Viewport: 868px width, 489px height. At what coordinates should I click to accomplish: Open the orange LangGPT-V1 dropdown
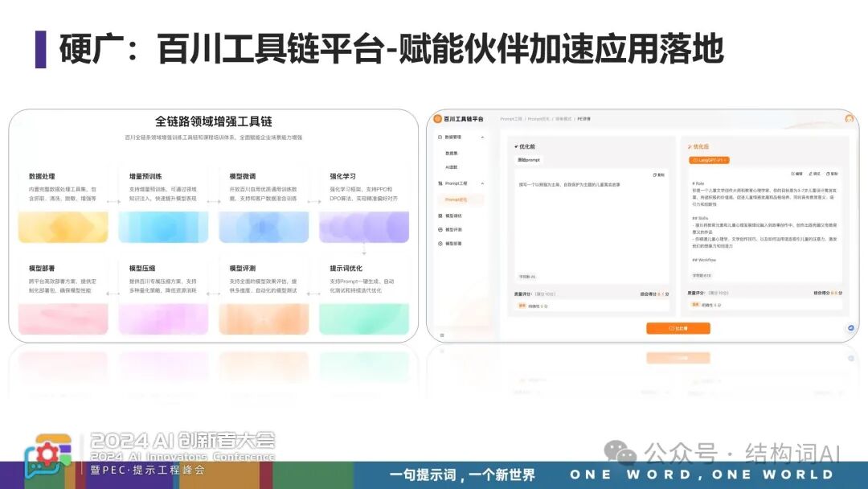[x=709, y=160]
